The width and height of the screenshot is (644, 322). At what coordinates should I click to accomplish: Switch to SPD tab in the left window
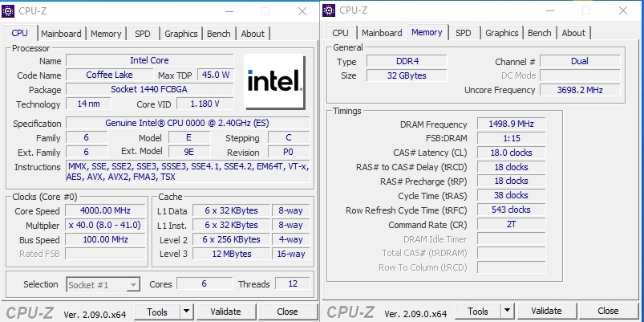142,34
